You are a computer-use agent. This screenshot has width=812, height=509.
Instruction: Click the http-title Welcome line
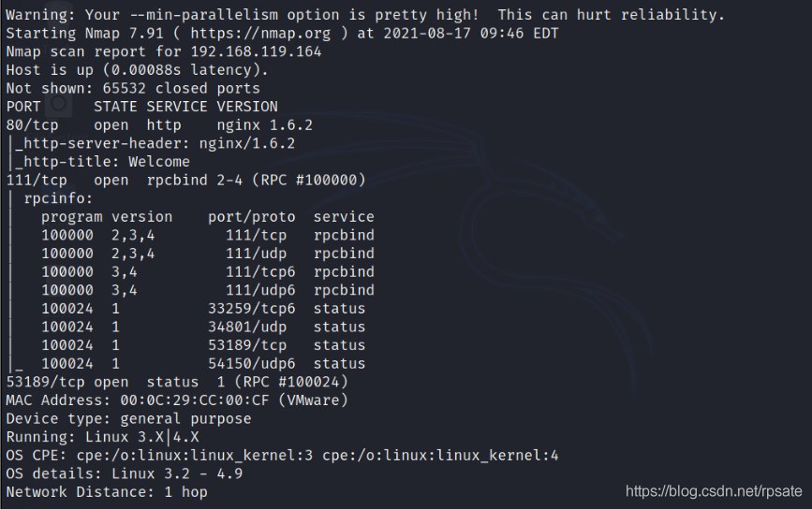(x=102, y=162)
